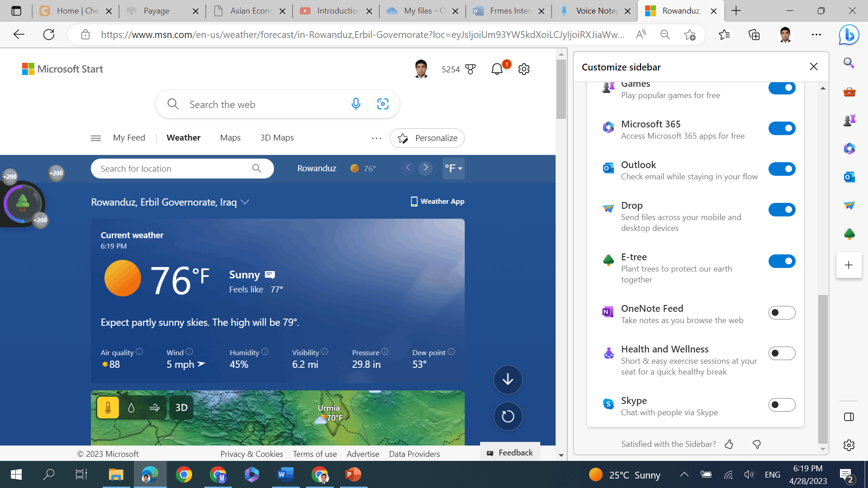Viewport: 868px width, 488px height.
Task: Open the temperature unit dropdown
Action: point(453,168)
